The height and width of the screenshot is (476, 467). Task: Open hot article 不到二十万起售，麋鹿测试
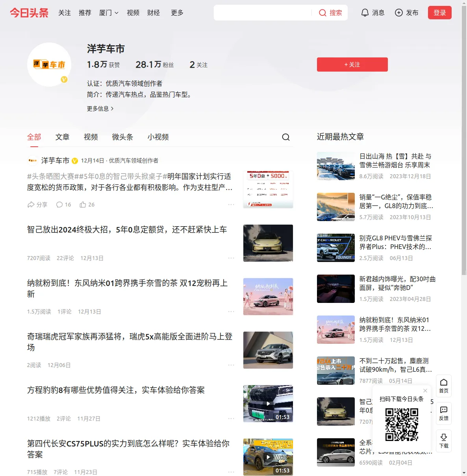396,365
